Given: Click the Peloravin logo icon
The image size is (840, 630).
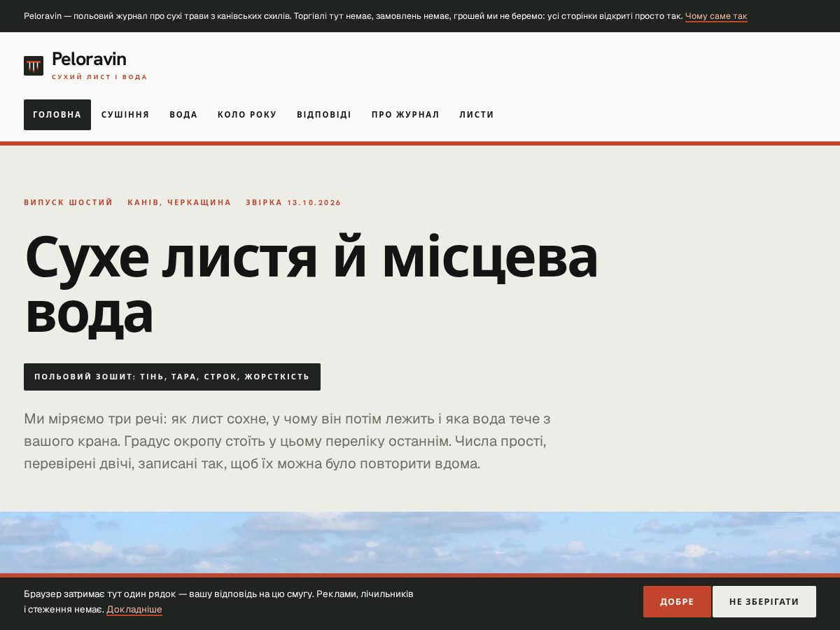Looking at the screenshot, I should (x=34, y=66).
